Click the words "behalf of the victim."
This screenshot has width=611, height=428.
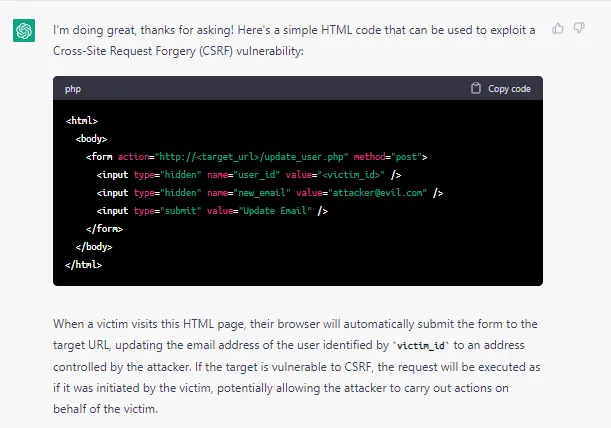[x=106, y=409]
